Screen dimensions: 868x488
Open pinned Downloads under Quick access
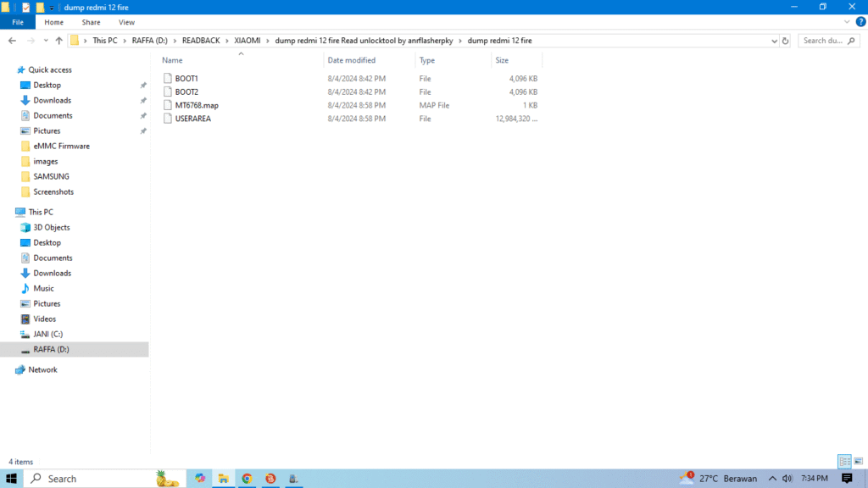coord(52,100)
